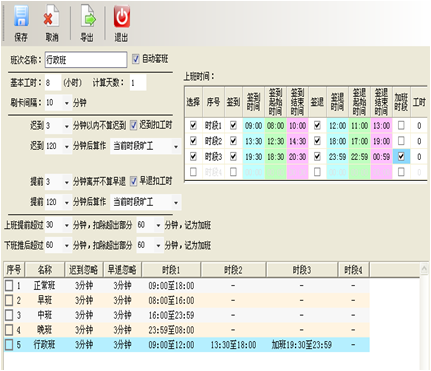Image resolution: width=431 pixels, height=371 pixels.
Task: Click the 18:00 签退时间 cell of 时段2
Action: click(338, 141)
